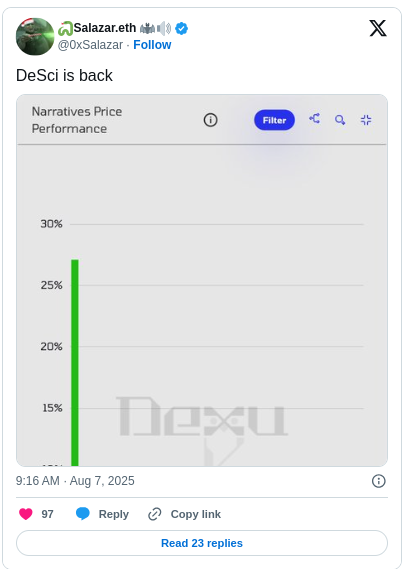Click the share nodes icon
The height and width of the screenshot is (578, 407).
click(x=314, y=119)
